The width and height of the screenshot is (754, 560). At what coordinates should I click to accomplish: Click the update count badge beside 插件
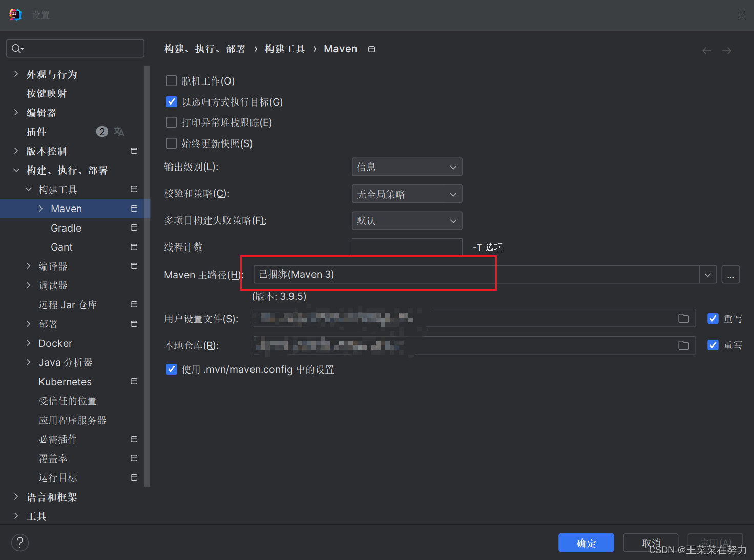point(102,132)
